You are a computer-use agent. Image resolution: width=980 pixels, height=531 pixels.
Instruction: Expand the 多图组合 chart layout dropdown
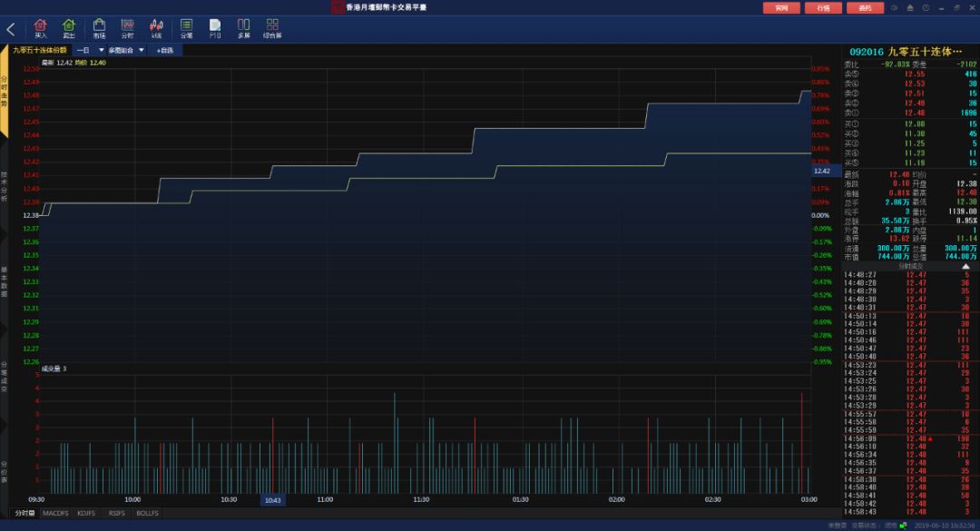pyautogui.click(x=126, y=50)
